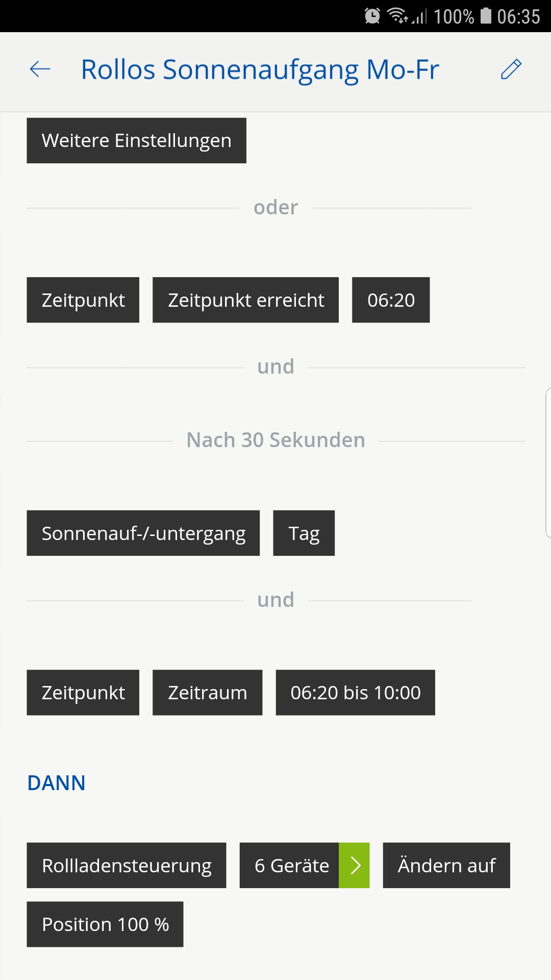Select the Sonnenauf-/-untergang condition
This screenshot has height=980, width=551.
click(x=143, y=533)
